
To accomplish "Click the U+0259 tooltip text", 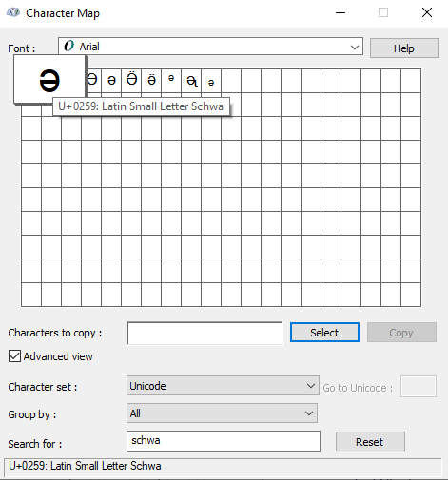I will [x=141, y=106].
